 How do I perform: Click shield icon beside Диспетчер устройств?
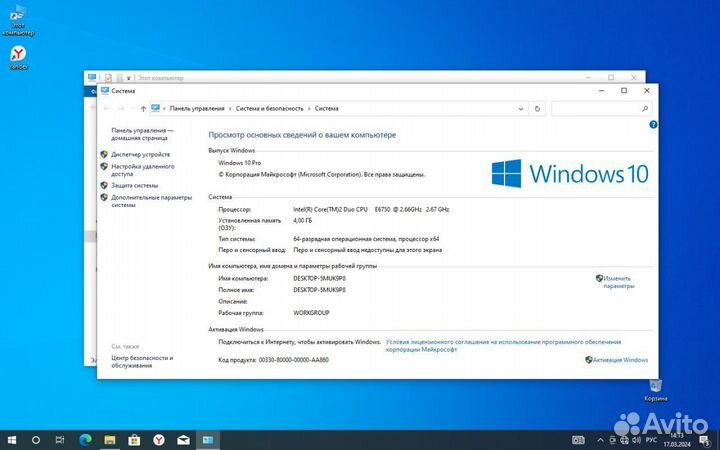(104, 154)
